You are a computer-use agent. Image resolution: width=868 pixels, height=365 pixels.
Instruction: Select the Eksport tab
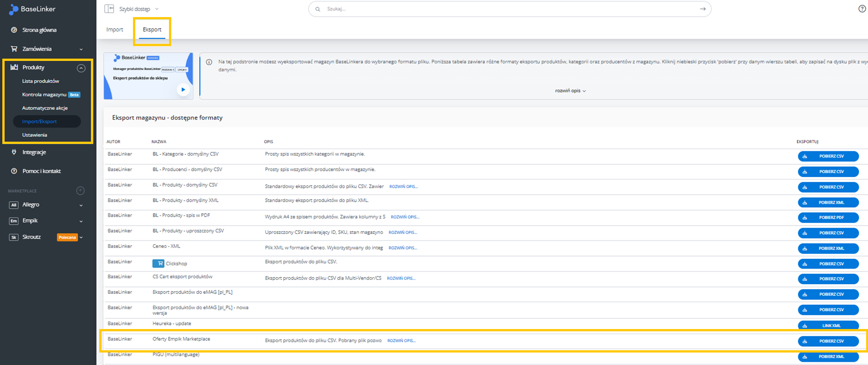[152, 30]
